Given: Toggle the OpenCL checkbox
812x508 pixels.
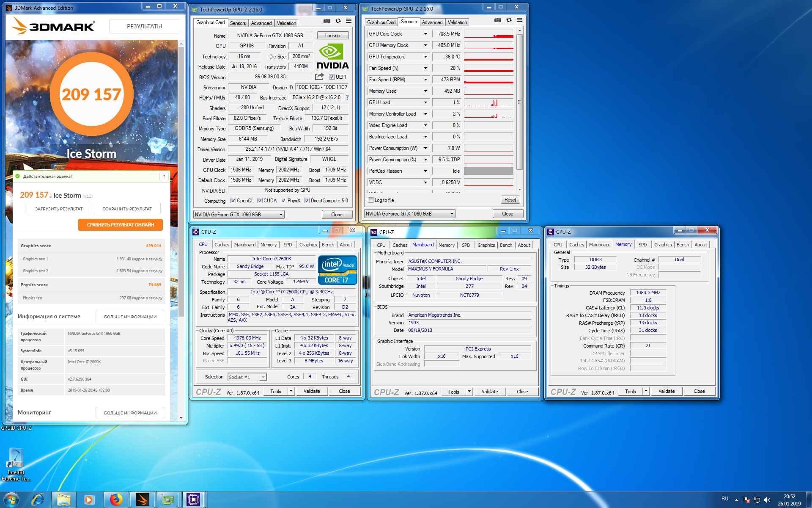Looking at the screenshot, I should 233,201.
